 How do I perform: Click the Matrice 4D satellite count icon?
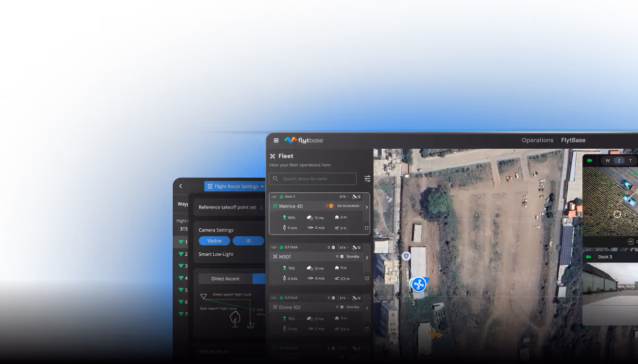(355, 197)
